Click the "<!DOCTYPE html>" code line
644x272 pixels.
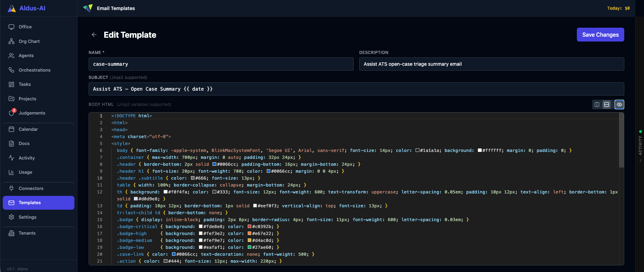click(x=131, y=116)
